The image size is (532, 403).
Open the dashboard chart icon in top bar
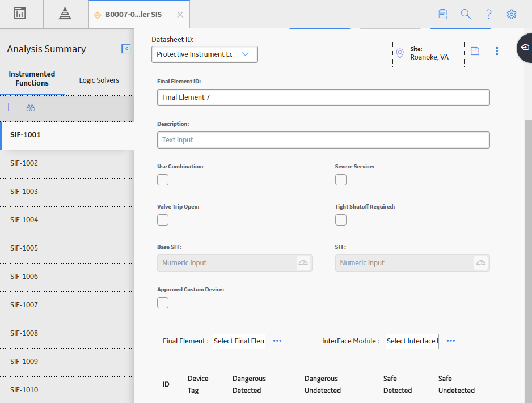coord(20,14)
